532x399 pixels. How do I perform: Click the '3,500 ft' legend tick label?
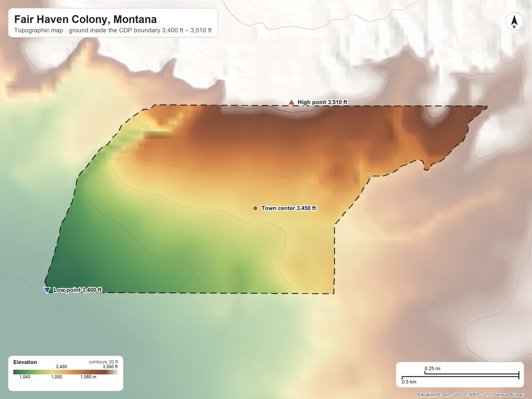coord(110,367)
